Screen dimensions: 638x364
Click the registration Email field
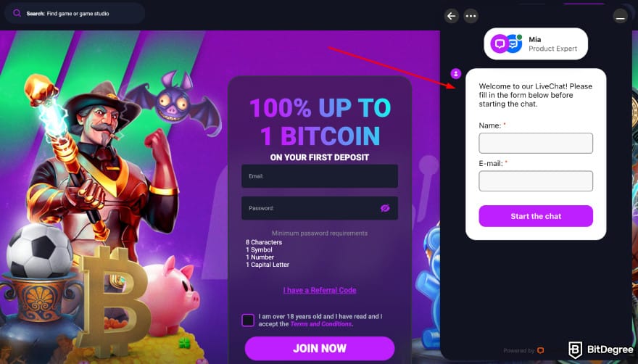pyautogui.click(x=320, y=176)
